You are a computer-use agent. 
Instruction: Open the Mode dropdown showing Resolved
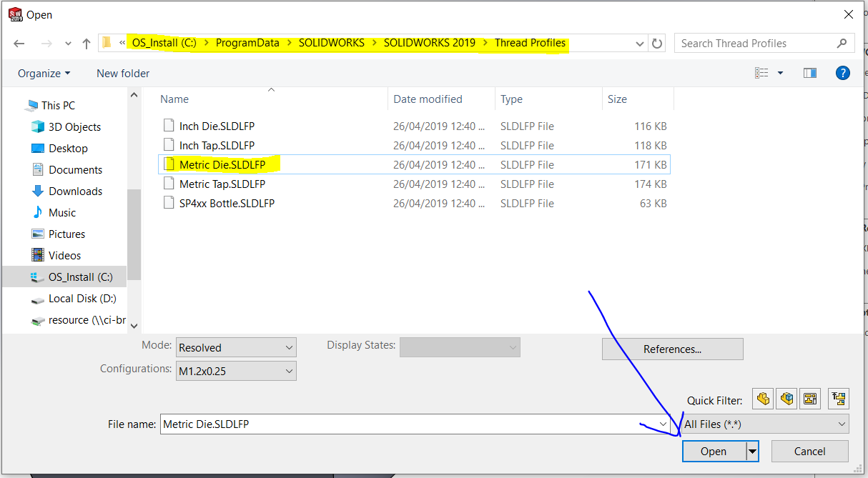click(x=236, y=348)
